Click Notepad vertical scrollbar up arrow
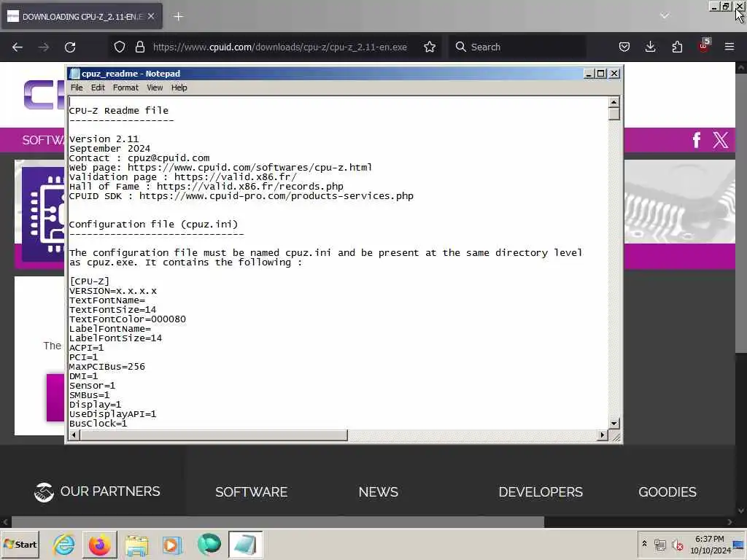Image resolution: width=747 pixels, height=560 pixels. (614, 102)
